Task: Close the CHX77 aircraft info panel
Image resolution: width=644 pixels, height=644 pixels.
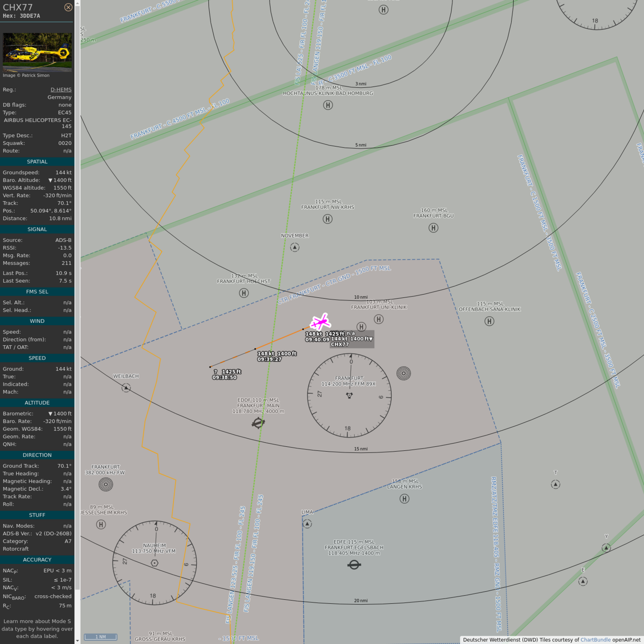Action: point(68,7)
